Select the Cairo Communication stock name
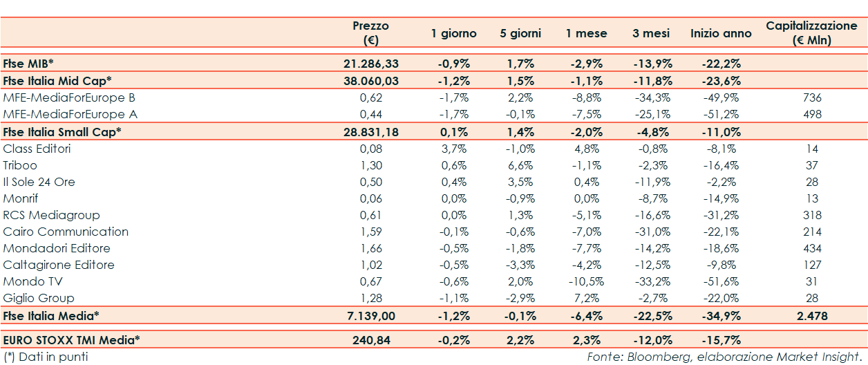The height and width of the screenshot is (365, 868). pyautogui.click(x=66, y=232)
